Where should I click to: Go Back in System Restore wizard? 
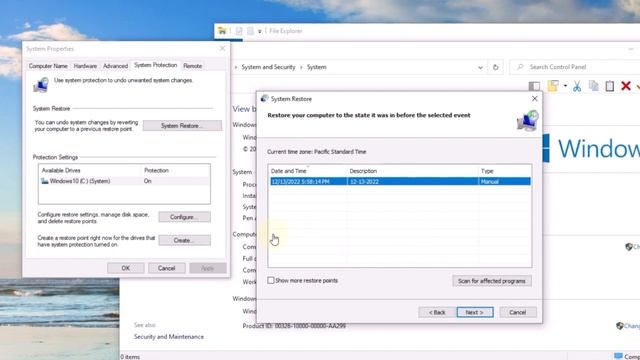pos(437,312)
